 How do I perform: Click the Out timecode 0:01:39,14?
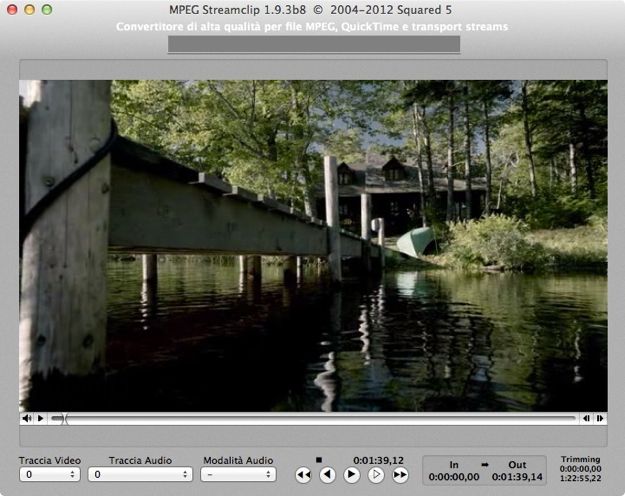tap(516, 477)
